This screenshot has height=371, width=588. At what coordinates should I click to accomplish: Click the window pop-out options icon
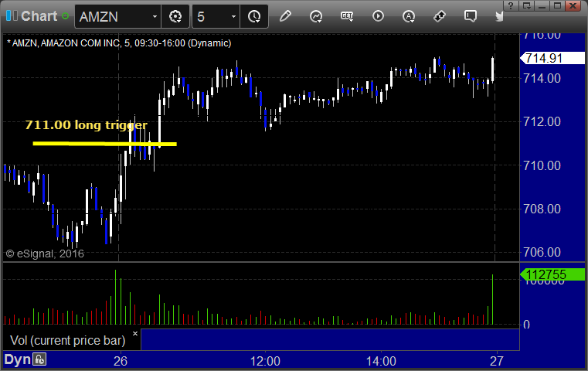click(x=526, y=5)
